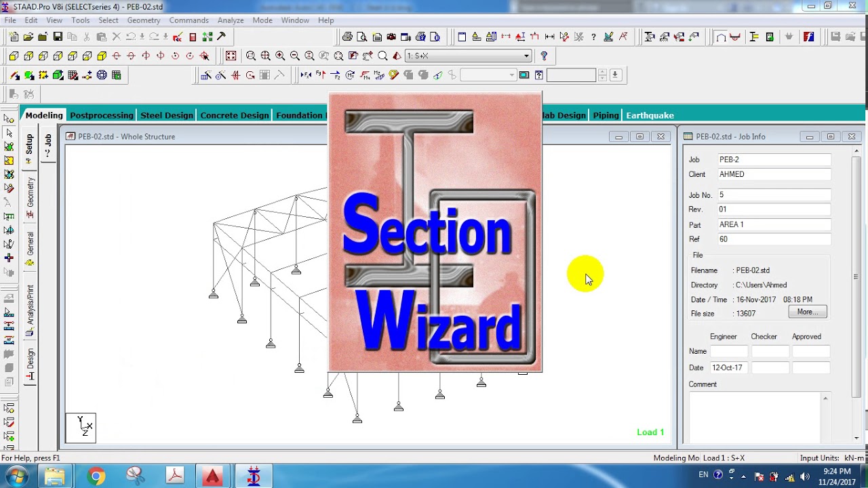Screen dimensions: 868x488
Task: Click the help question mark beside load dropdown
Action: click(544, 56)
